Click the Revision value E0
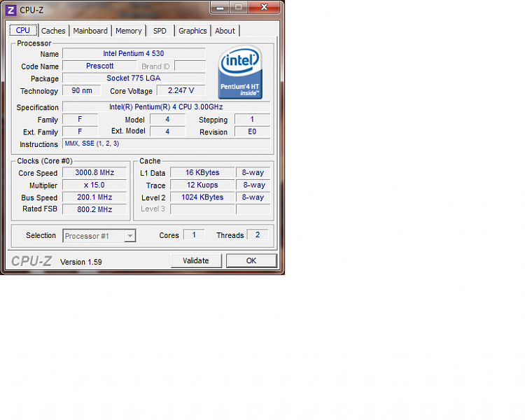 [252, 132]
